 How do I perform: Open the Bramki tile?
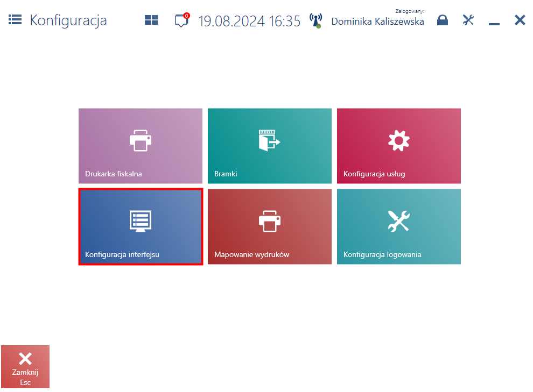(270, 146)
